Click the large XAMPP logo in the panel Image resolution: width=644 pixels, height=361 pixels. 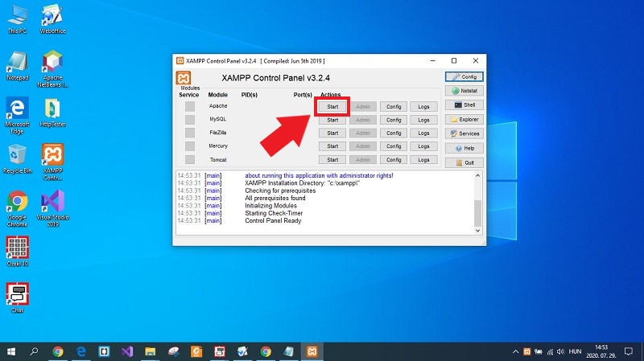click(x=184, y=78)
